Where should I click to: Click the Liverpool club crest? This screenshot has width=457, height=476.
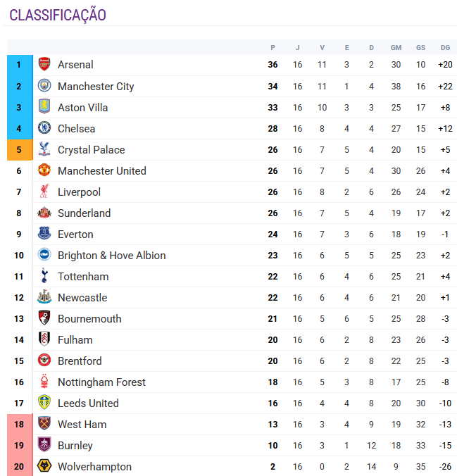pos(44,192)
